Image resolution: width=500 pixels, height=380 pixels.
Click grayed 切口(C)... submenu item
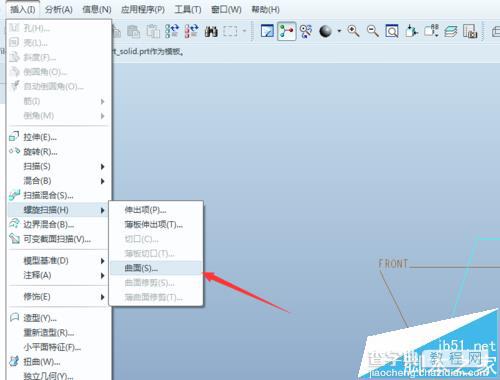156,239
